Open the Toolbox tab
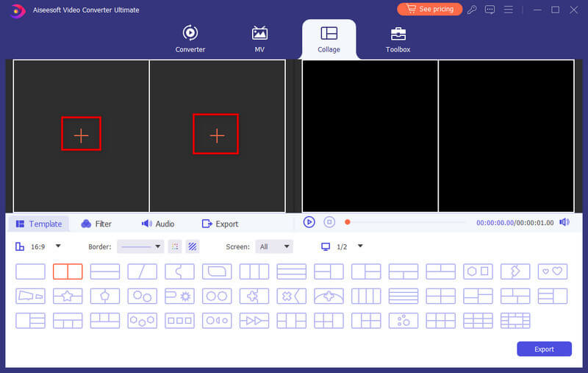Screen dimensions: 588x373 click(x=398, y=39)
